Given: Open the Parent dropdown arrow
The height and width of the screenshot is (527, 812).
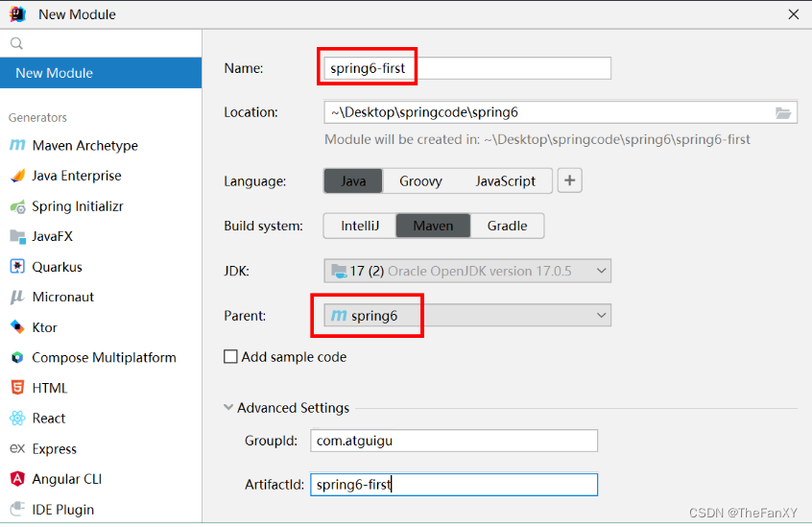Looking at the screenshot, I should point(601,315).
